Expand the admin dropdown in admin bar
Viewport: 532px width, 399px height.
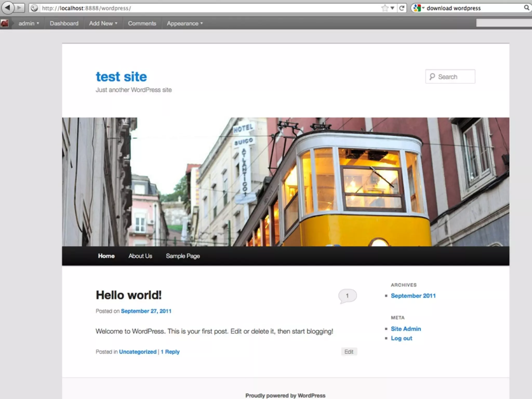pyautogui.click(x=29, y=23)
